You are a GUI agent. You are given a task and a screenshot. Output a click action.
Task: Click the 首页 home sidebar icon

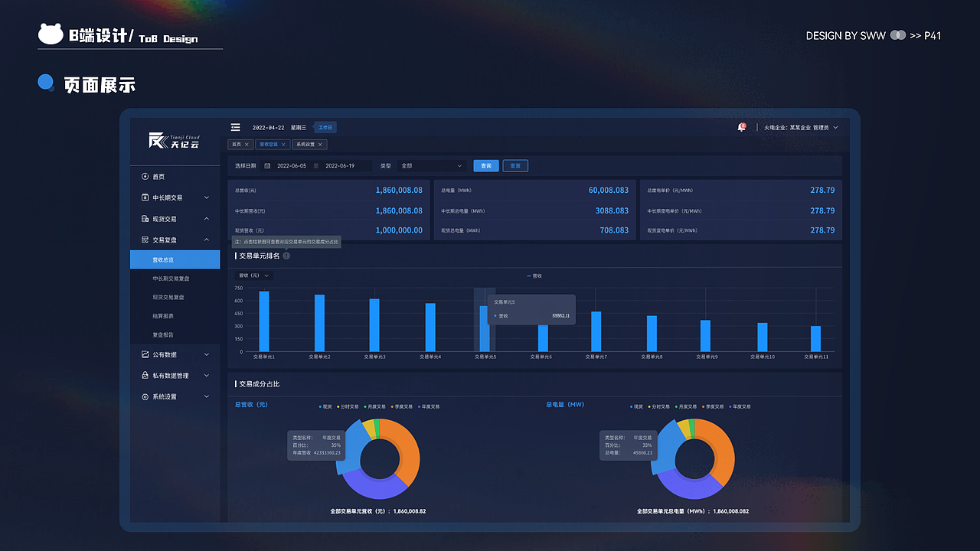click(145, 177)
